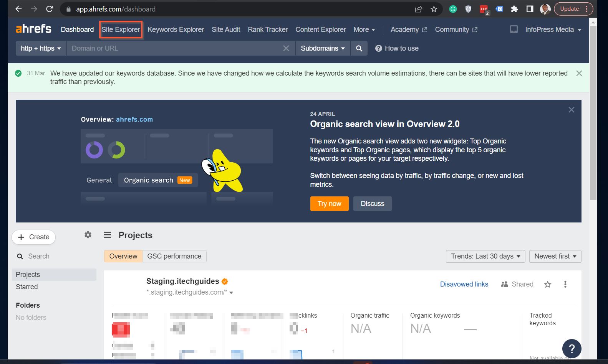Open the Disavowed links link
This screenshot has height=364, width=608.
click(464, 284)
